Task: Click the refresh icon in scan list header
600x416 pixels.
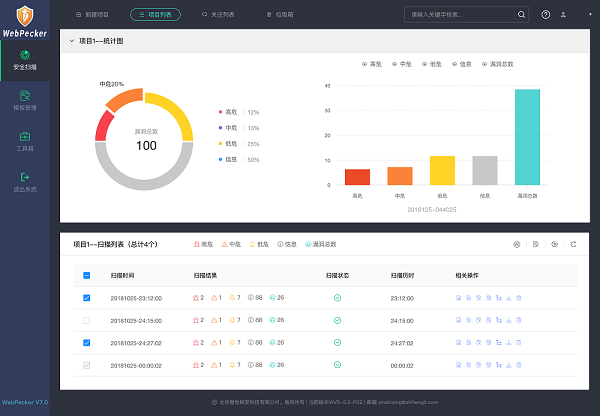Action: click(573, 244)
